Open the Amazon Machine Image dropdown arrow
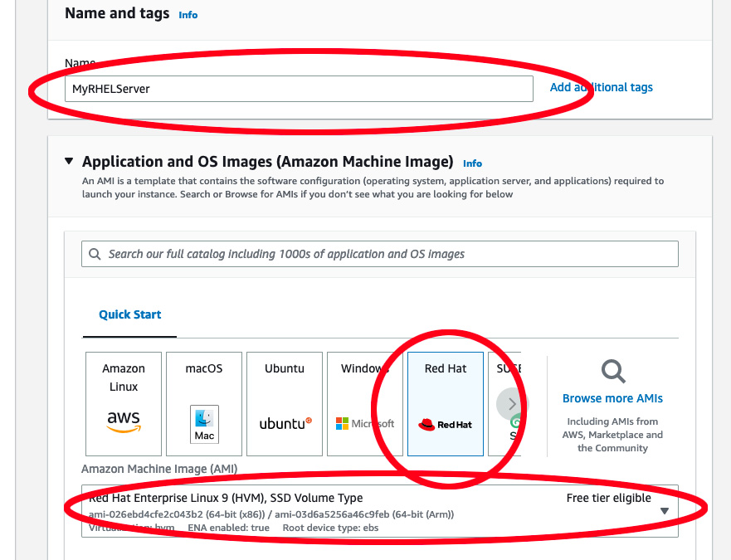Image resolution: width=731 pixels, height=560 pixels. [665, 511]
